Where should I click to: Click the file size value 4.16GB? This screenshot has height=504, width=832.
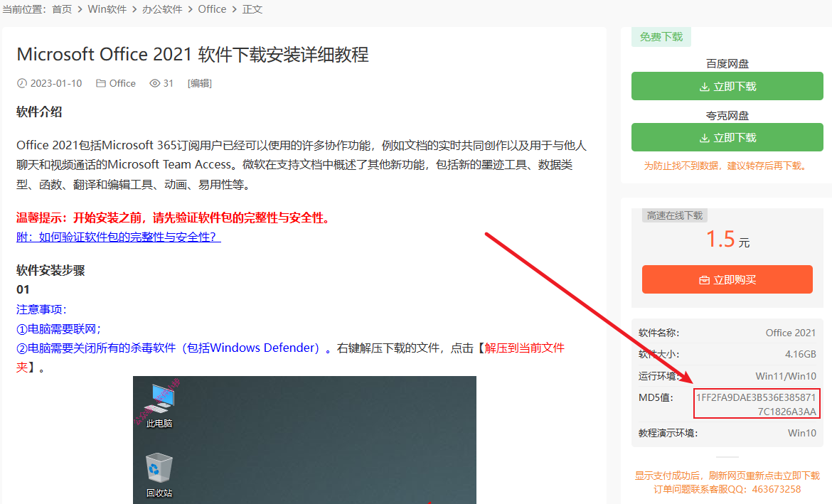click(800, 354)
